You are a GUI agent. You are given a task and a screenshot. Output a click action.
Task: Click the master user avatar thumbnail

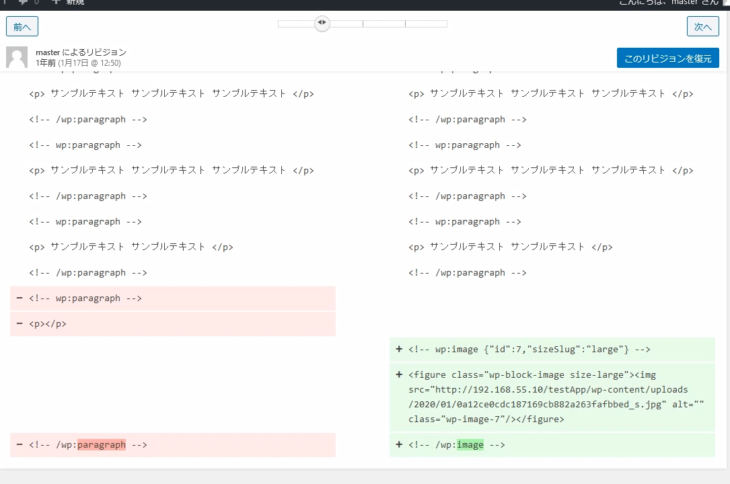coord(17,57)
